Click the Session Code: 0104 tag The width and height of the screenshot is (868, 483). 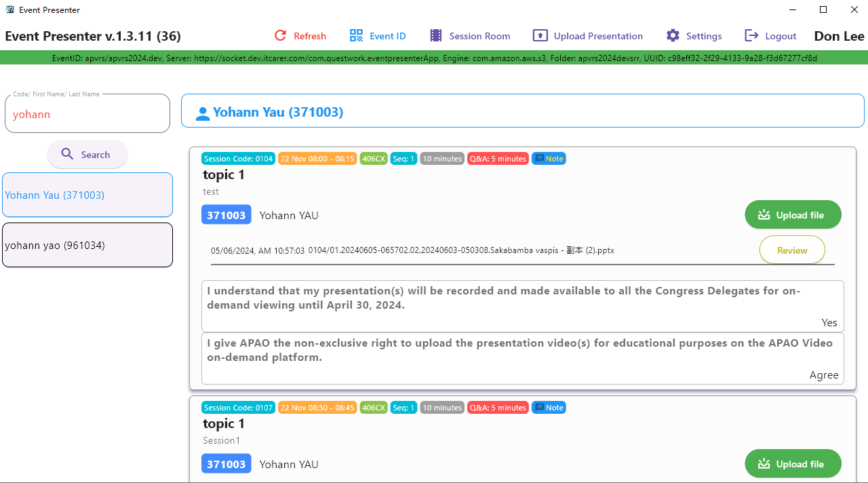click(x=238, y=159)
